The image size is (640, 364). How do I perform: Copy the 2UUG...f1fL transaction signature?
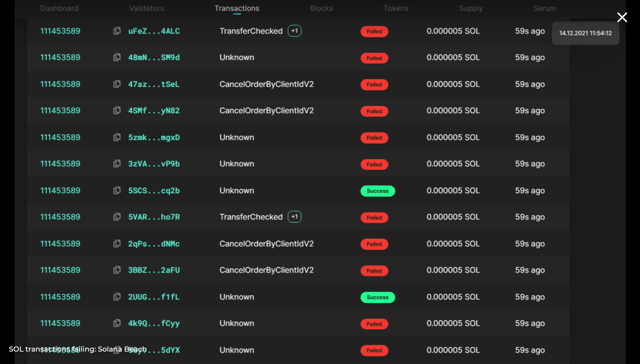click(117, 297)
